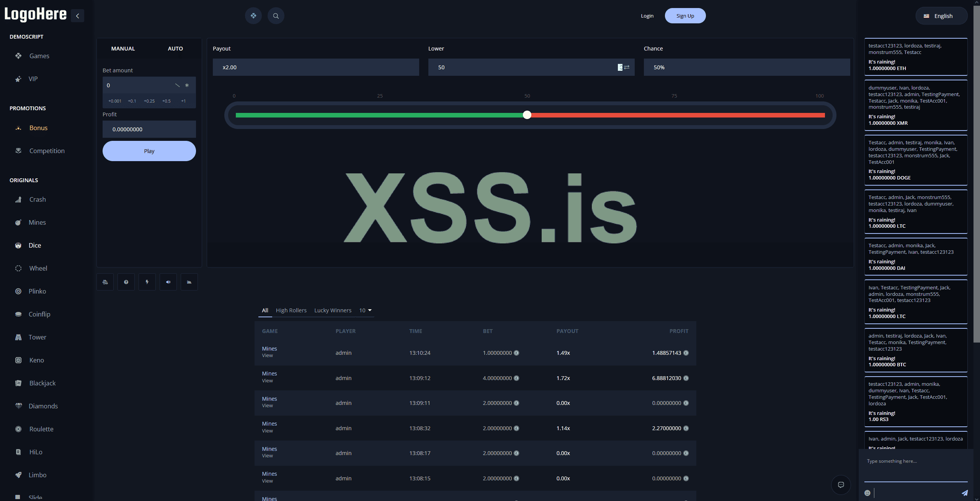Screen dimensions: 980x501
Task: Click the games diamond icon in header
Action: (253, 16)
